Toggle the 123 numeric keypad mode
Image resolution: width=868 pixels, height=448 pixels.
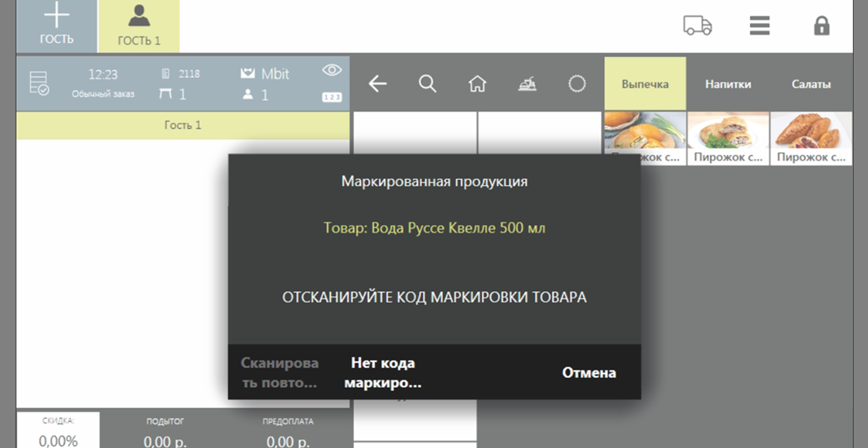[x=331, y=97]
